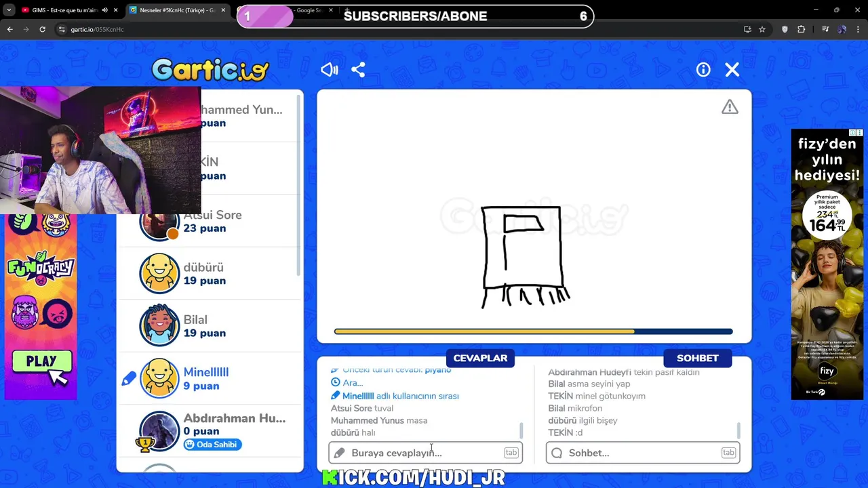Select the Bilal player avatar

(159, 326)
